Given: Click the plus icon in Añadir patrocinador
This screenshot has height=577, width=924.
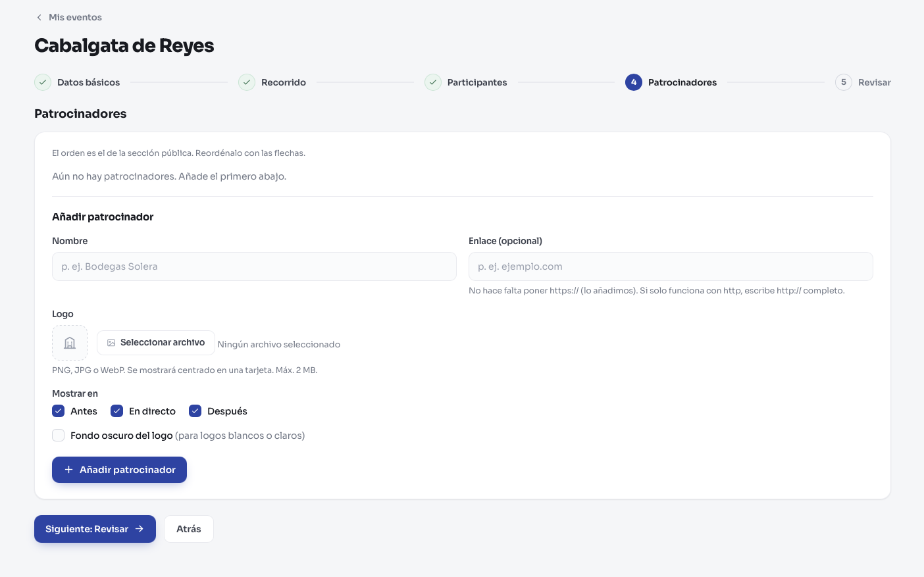Looking at the screenshot, I should coord(68,470).
